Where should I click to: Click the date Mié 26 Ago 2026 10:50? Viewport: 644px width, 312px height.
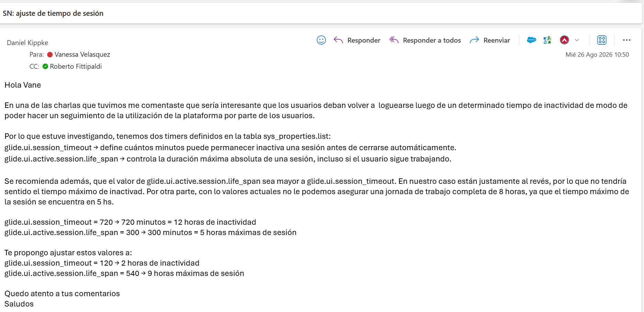[597, 54]
